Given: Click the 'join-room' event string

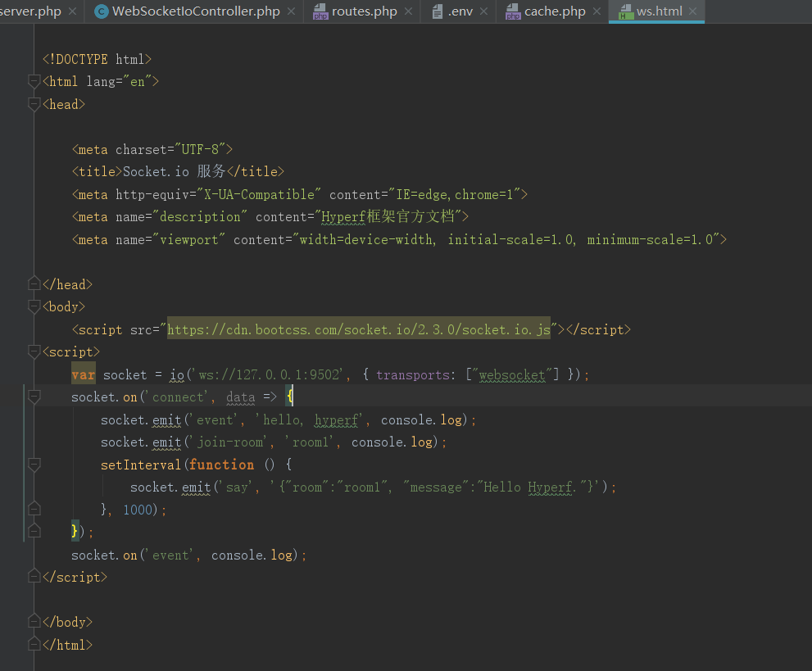Looking at the screenshot, I should click(230, 442).
